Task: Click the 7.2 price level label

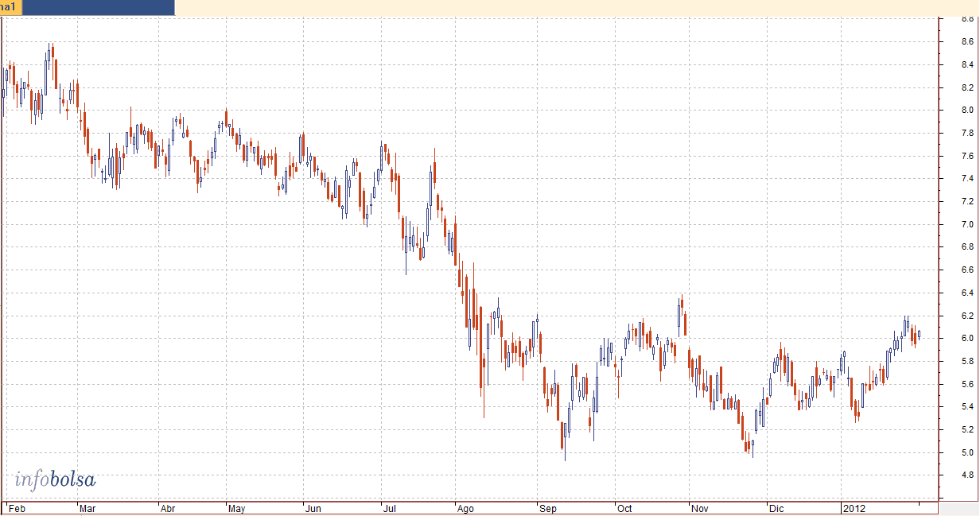Action: pyautogui.click(x=968, y=202)
